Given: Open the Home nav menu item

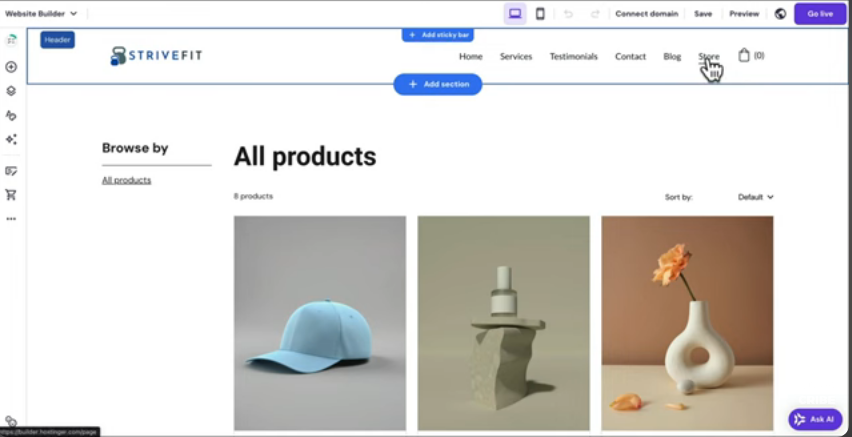Looking at the screenshot, I should [x=471, y=56].
